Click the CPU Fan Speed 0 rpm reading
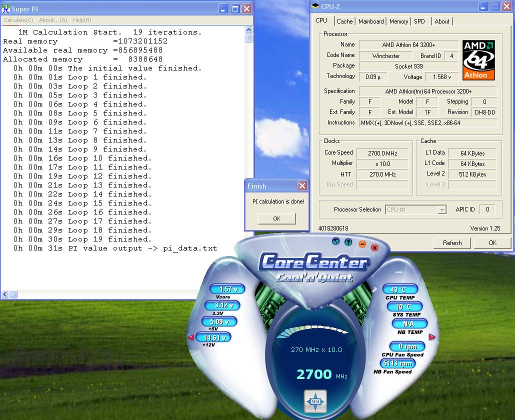The image size is (515, 420). pyautogui.click(x=407, y=346)
